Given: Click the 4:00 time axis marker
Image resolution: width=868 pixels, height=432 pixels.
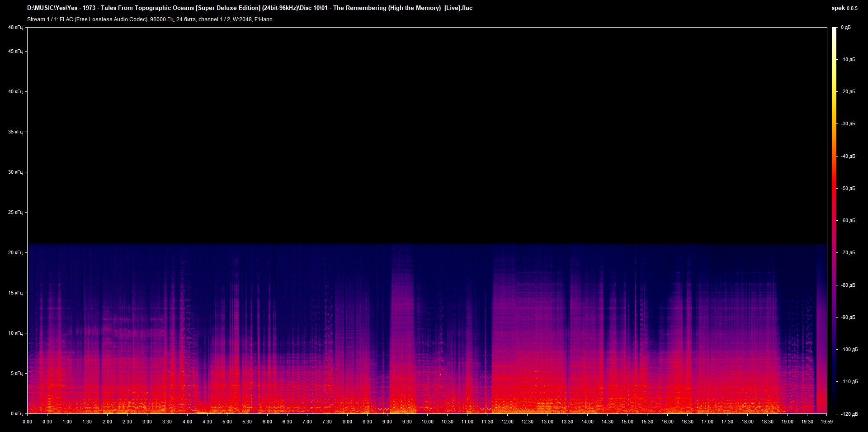Looking at the screenshot, I should (187, 422).
